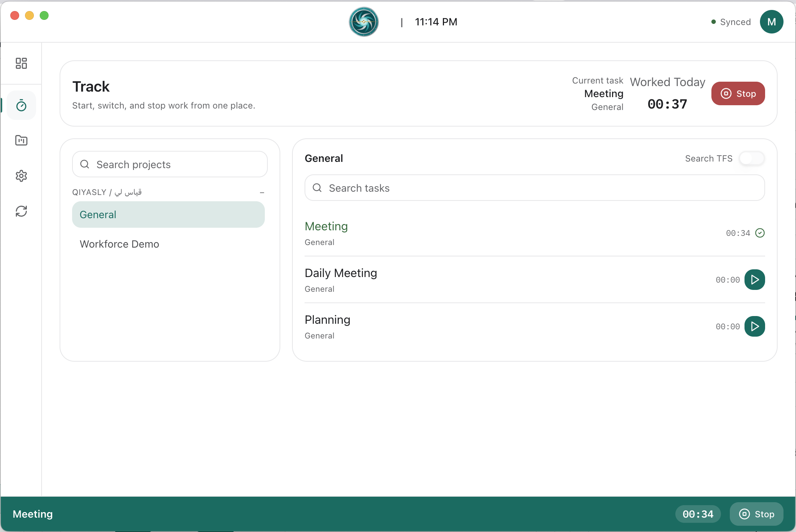This screenshot has height=532, width=796.
Task: Open the M user avatar menu
Action: tap(771, 22)
